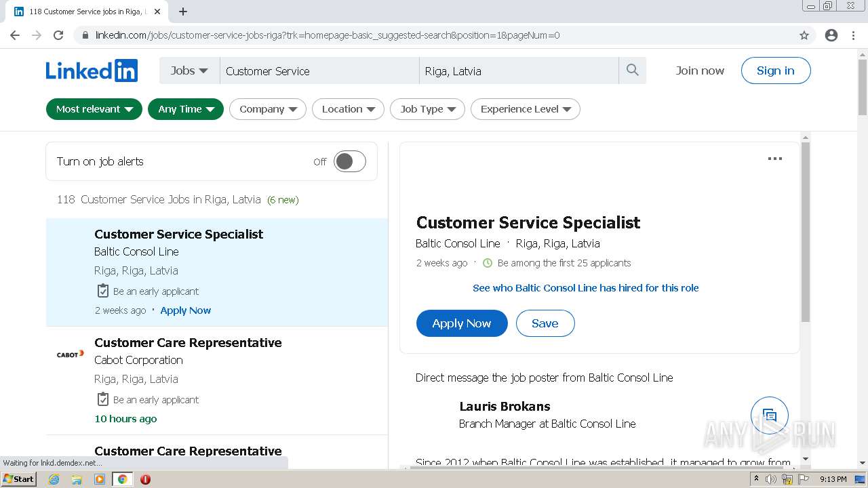868x488 pixels.
Task: Open the Jobs category dropdown
Action: coord(189,70)
